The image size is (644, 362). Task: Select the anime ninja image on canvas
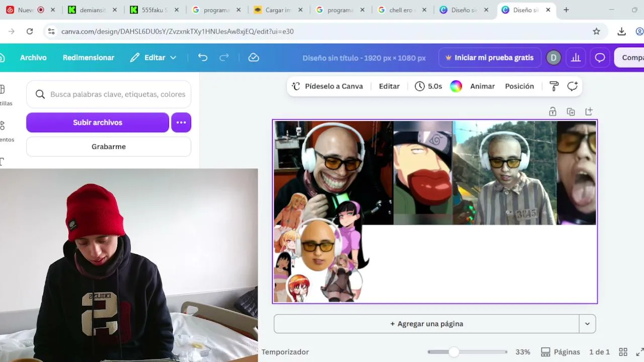click(x=423, y=172)
